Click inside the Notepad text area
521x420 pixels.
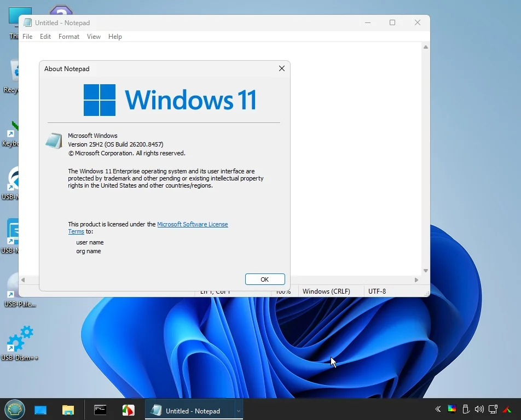pos(356,159)
